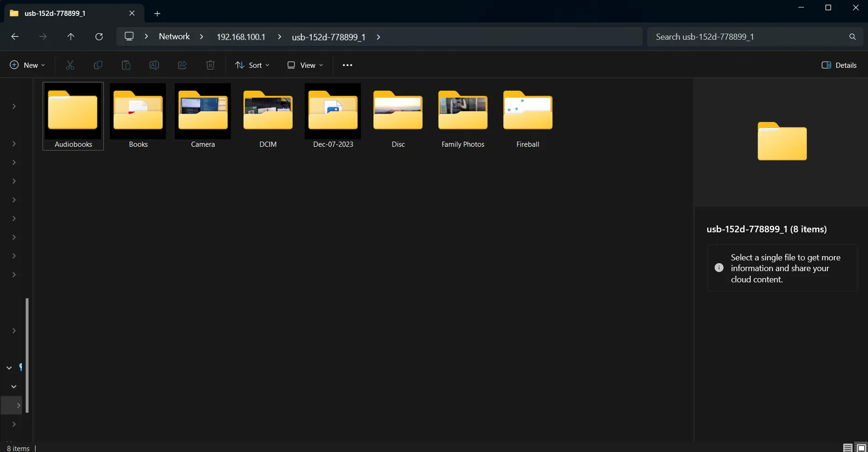Navigate to Network via the breadcrumb
The image size is (868, 452).
coord(174,36)
